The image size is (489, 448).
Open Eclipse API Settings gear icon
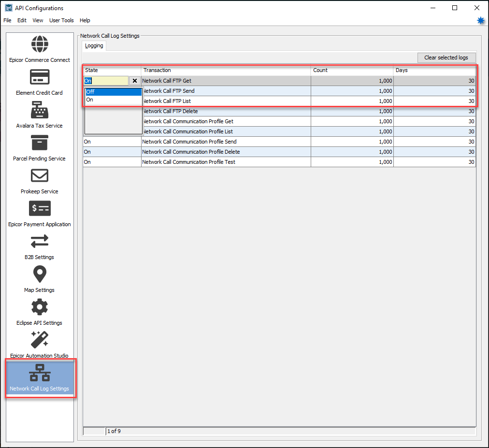click(40, 307)
